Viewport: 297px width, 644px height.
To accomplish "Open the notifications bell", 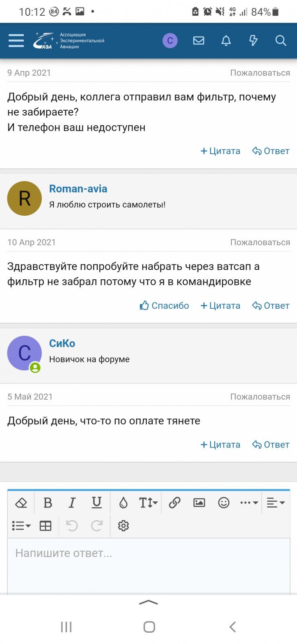I will [226, 40].
